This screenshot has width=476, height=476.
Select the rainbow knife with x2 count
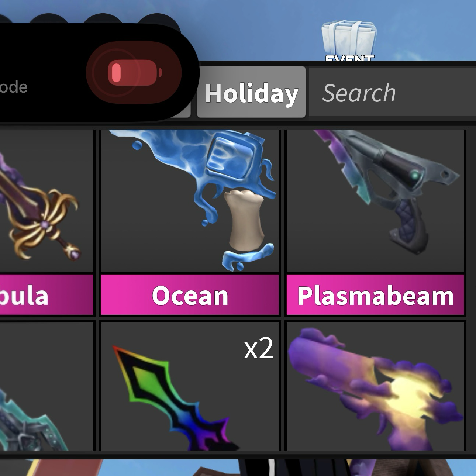(x=190, y=386)
